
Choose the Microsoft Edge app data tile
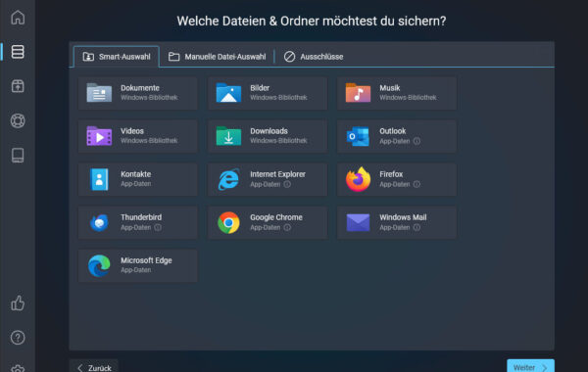point(137,265)
